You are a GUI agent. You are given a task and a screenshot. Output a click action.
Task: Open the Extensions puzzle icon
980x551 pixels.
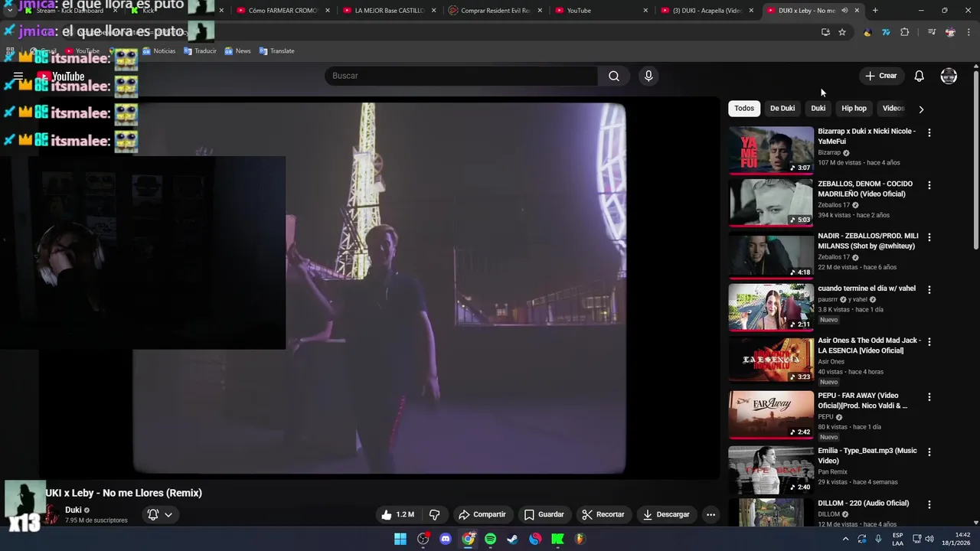point(905,32)
